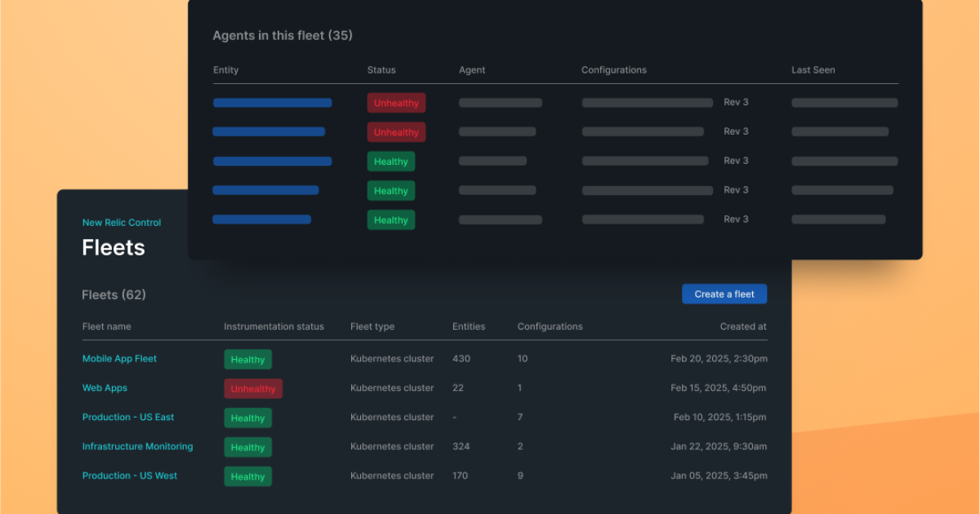Click the Agents in this fleet heading
980x514 pixels.
pyautogui.click(x=283, y=36)
